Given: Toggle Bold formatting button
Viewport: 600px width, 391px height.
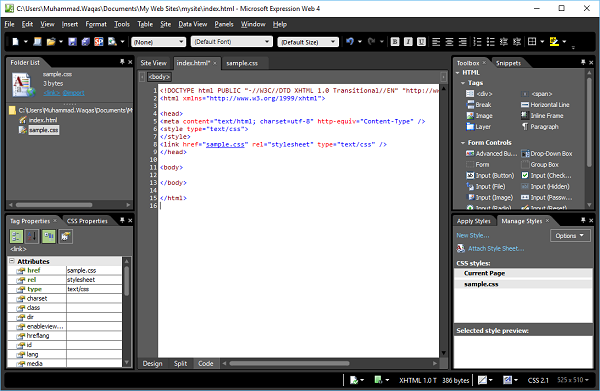Looking at the screenshot, I should 395,42.
